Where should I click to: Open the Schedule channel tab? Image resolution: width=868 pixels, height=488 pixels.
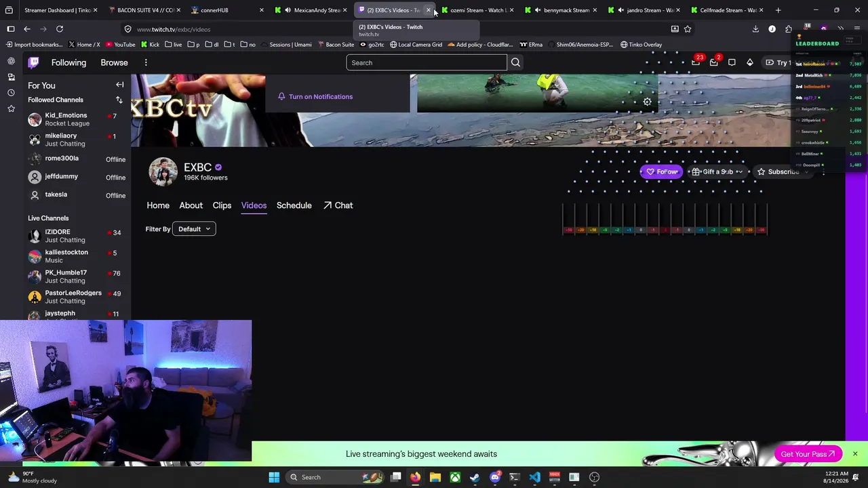[294, 205]
